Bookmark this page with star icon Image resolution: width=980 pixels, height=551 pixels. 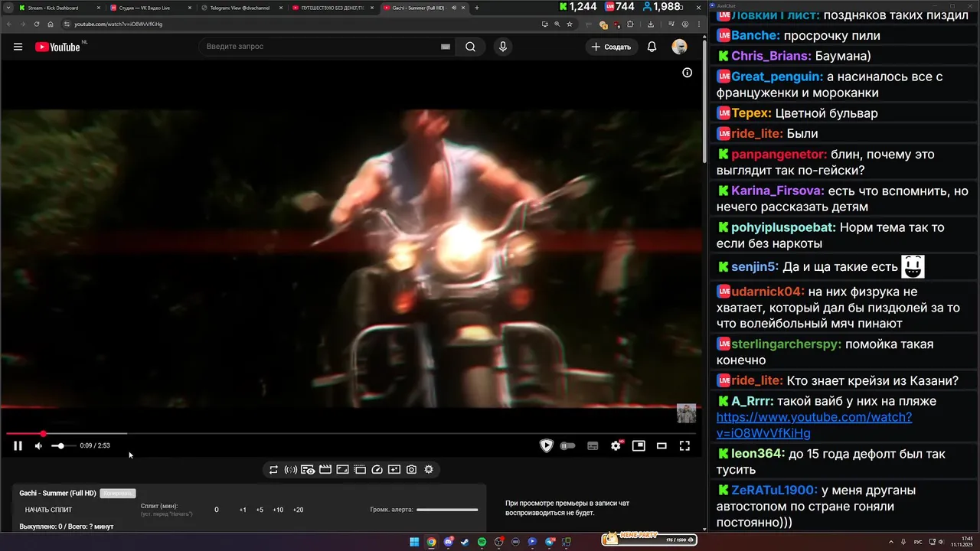coord(570,24)
